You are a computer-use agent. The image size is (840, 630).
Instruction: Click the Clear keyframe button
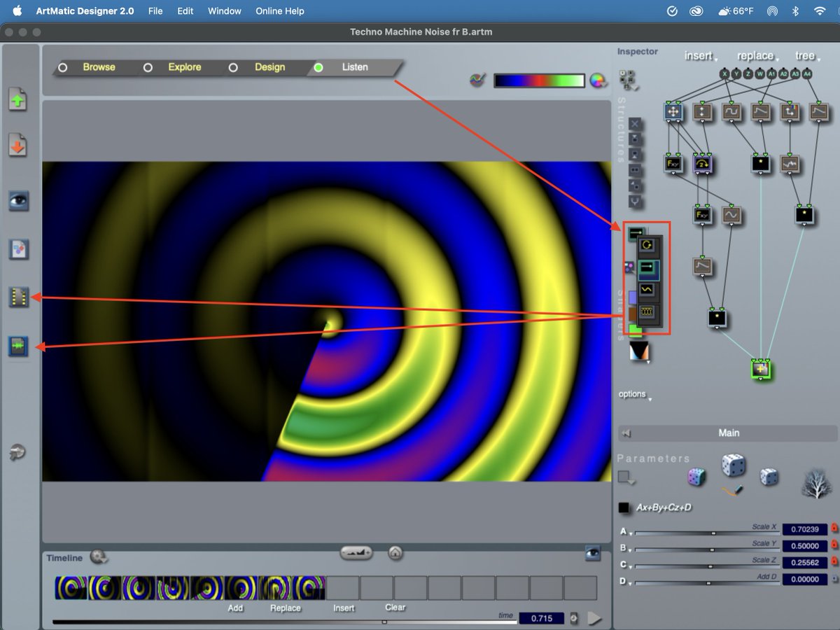395,608
